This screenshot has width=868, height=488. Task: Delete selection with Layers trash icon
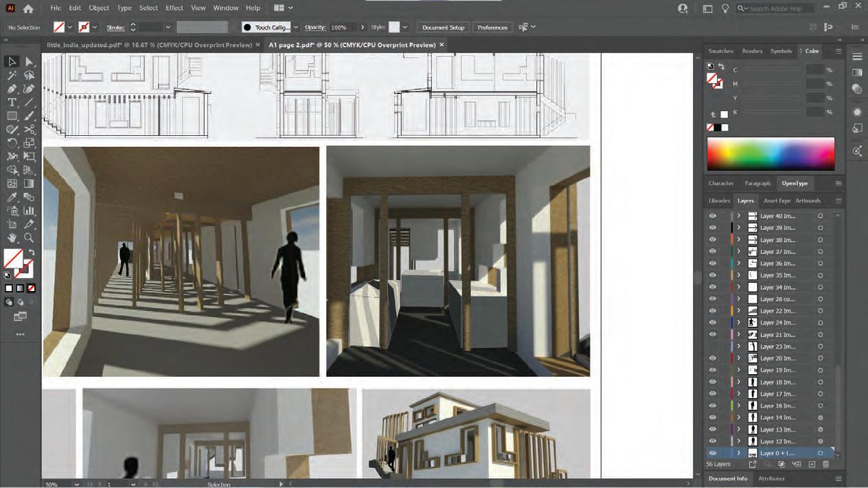826,465
